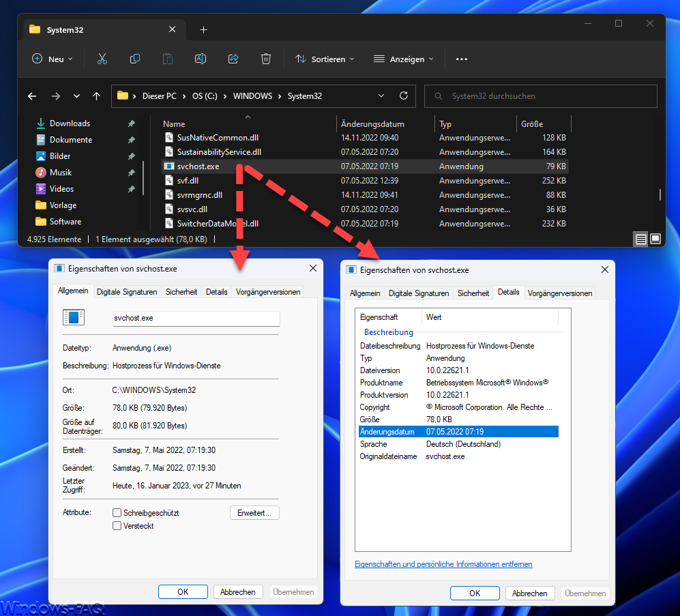Click the svchost.exe filename field
Screen dimensions: 680x616
[x=196, y=318]
